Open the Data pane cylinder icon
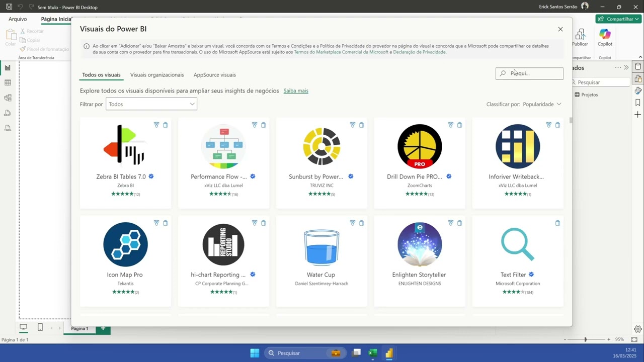Screen dimensions: 644x362 [638, 66]
